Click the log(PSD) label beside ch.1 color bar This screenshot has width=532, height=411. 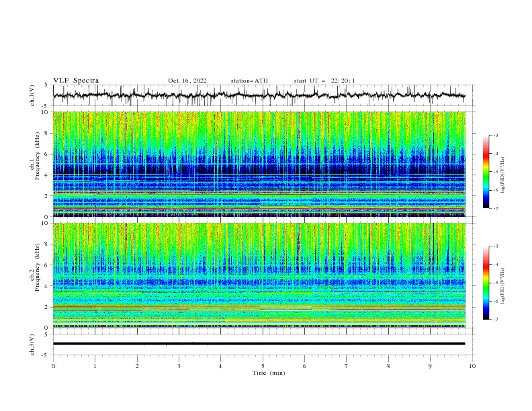click(x=503, y=175)
